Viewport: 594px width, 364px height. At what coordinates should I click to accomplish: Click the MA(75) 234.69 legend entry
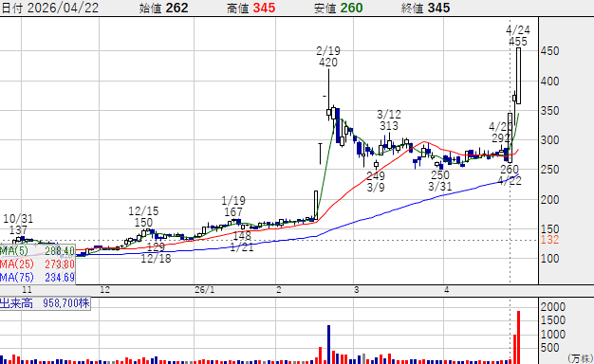(38, 277)
